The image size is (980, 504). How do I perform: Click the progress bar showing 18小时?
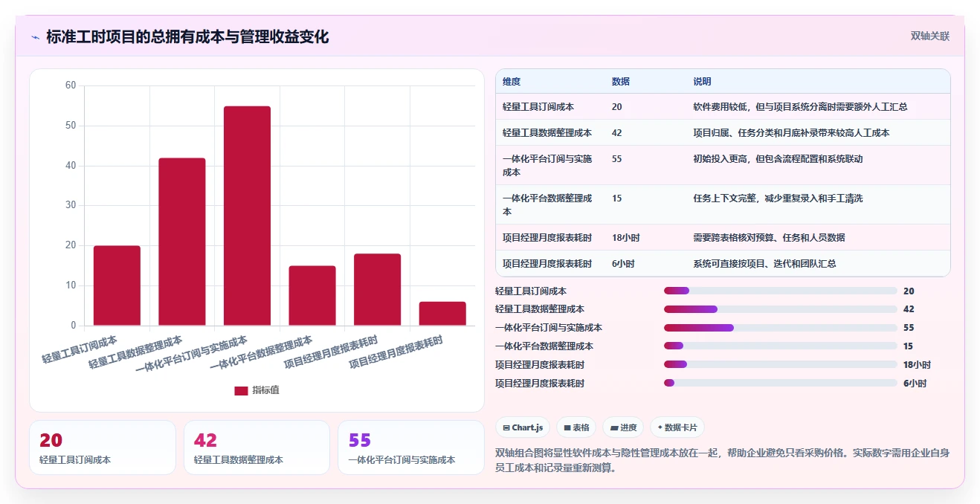[x=781, y=365]
